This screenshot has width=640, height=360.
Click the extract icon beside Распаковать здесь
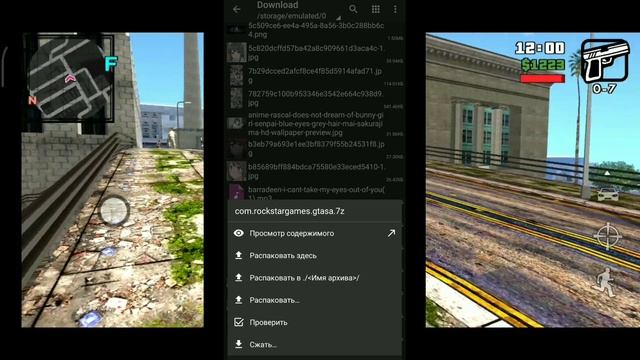tap(239, 255)
